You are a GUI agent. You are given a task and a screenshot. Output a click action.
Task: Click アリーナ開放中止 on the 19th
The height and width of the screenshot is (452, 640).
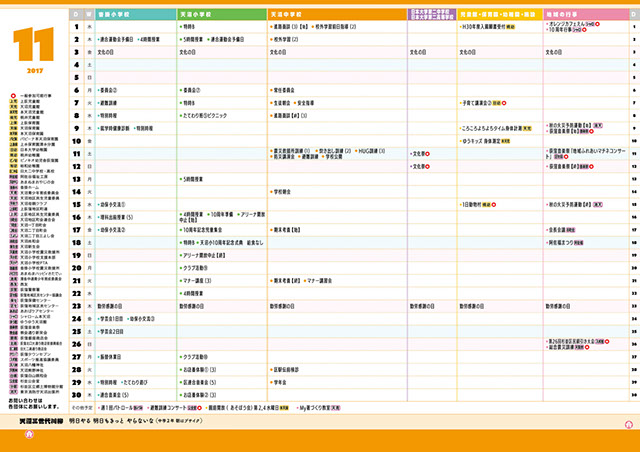(x=202, y=256)
